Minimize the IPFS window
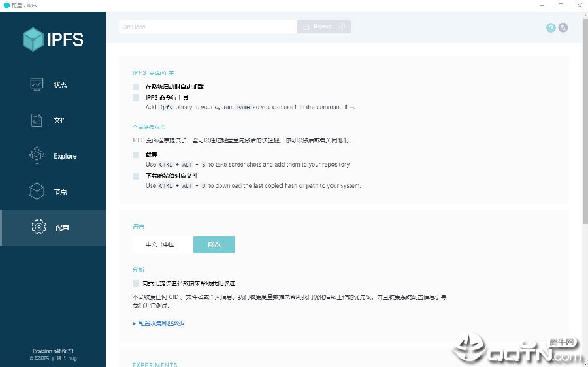The image size is (588, 367). pyautogui.click(x=543, y=5)
